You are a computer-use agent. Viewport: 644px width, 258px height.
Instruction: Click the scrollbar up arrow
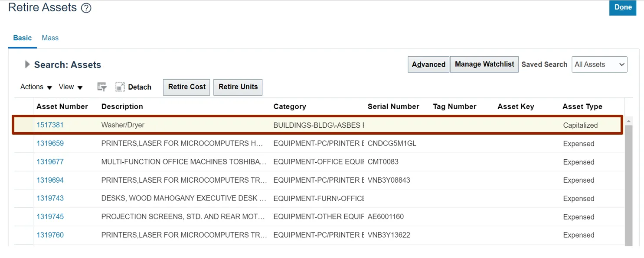click(628, 121)
